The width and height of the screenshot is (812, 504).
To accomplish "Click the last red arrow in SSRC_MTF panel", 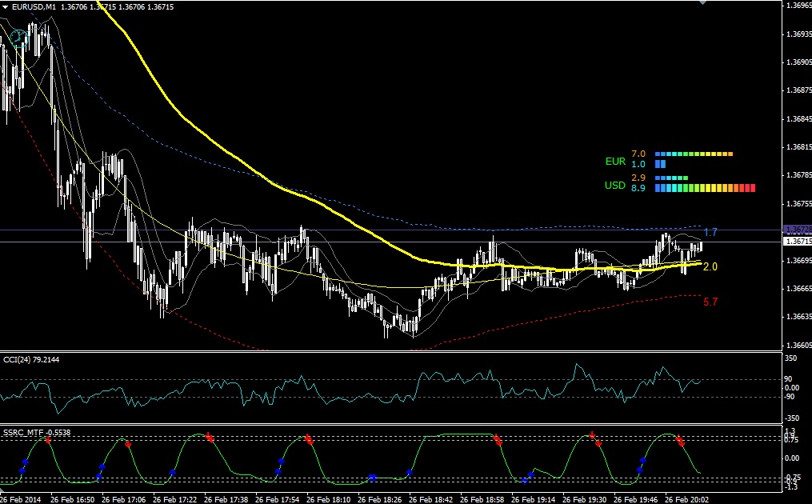I will point(681,443).
